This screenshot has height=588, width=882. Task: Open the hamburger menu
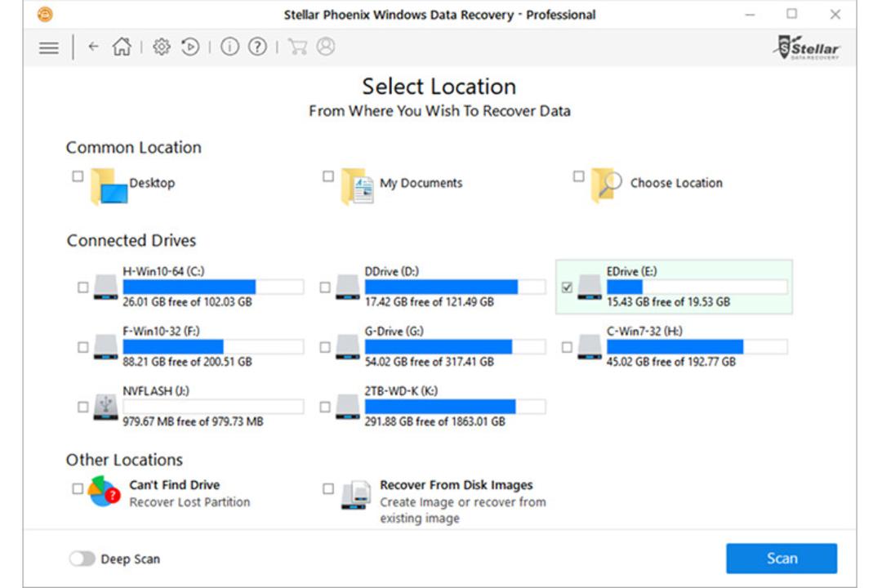point(48,48)
